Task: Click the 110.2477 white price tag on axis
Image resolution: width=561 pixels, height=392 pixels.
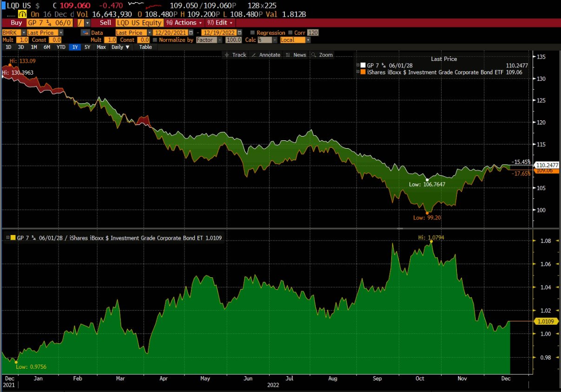Action: (547, 165)
